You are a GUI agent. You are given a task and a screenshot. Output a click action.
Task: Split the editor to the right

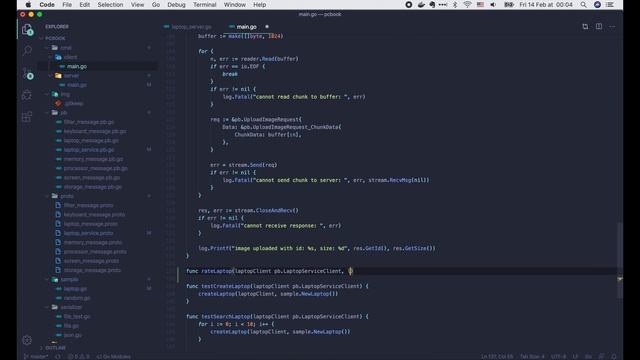pos(599,27)
